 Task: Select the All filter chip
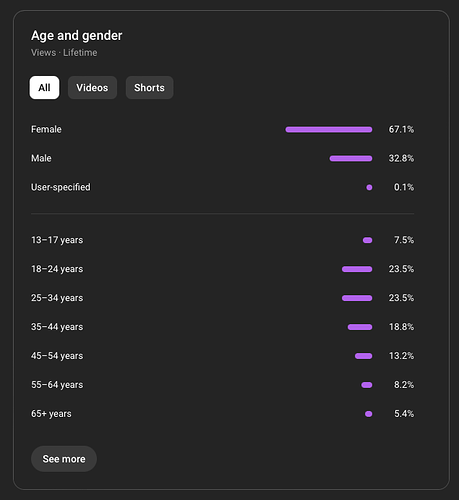pos(44,88)
